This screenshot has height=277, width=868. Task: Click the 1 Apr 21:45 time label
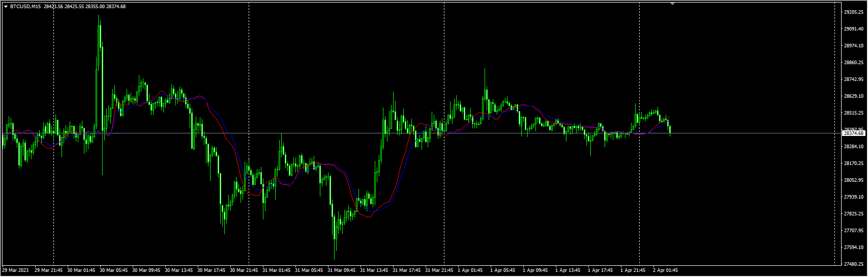633,270
